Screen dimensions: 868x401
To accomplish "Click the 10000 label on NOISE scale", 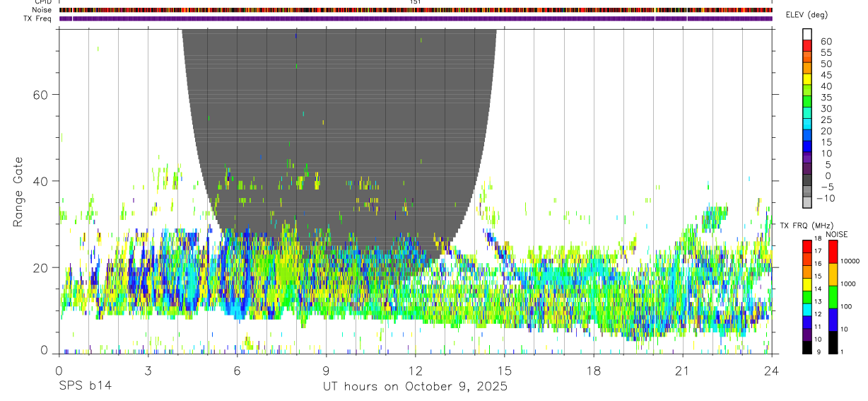I will (x=852, y=261).
